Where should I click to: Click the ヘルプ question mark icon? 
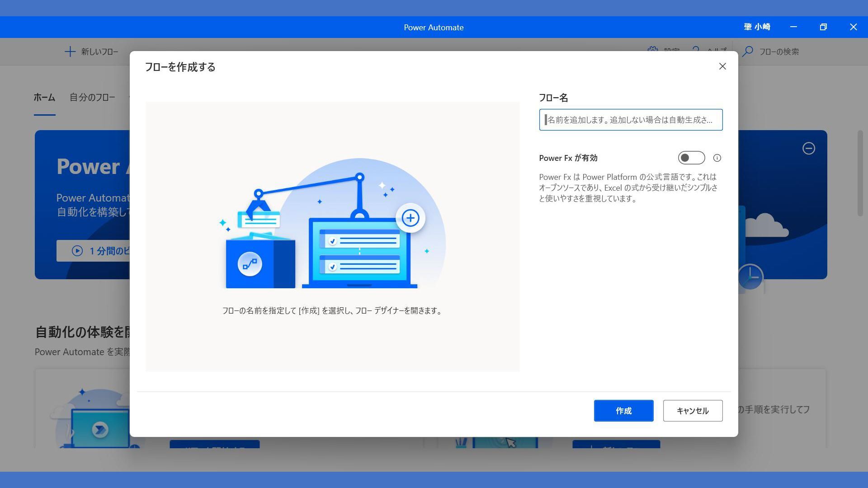pos(696,48)
